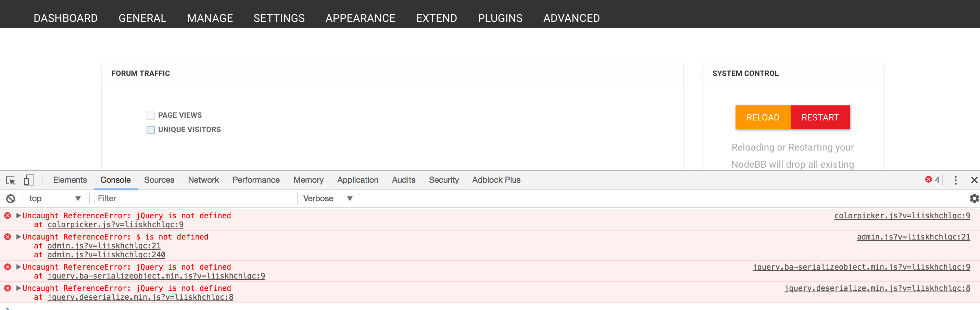Click the RELOAD button

[763, 118]
